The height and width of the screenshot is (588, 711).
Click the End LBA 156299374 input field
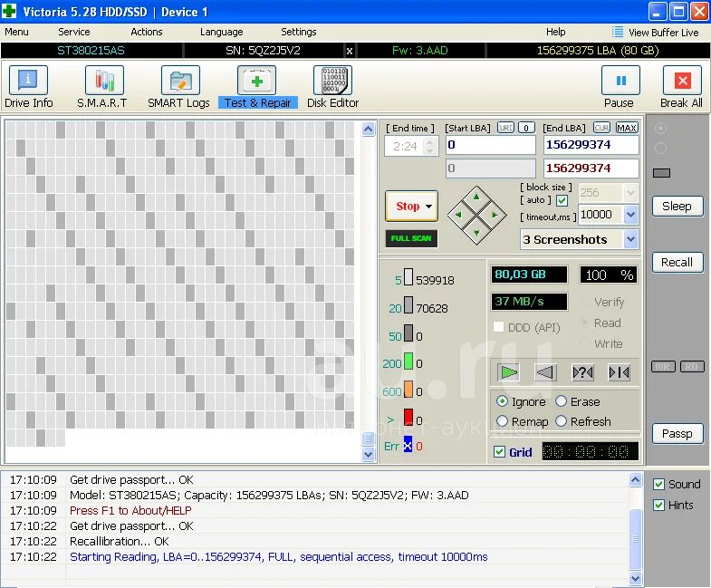point(591,145)
